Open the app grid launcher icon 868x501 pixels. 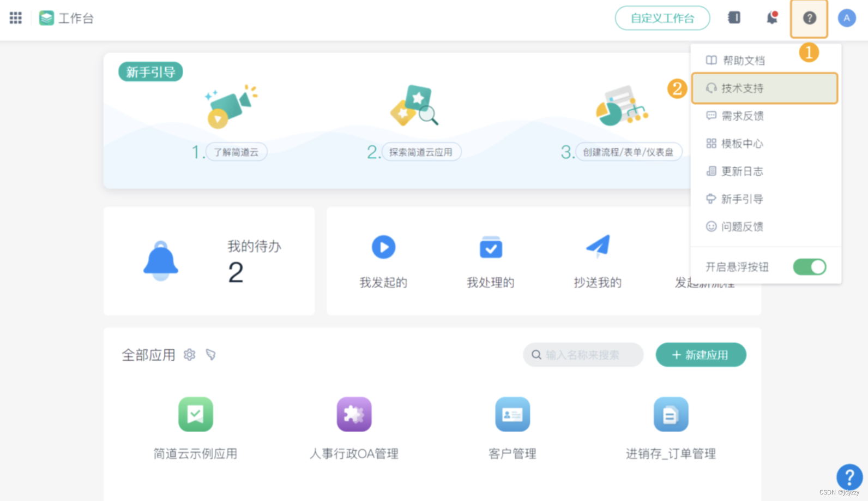(16, 18)
